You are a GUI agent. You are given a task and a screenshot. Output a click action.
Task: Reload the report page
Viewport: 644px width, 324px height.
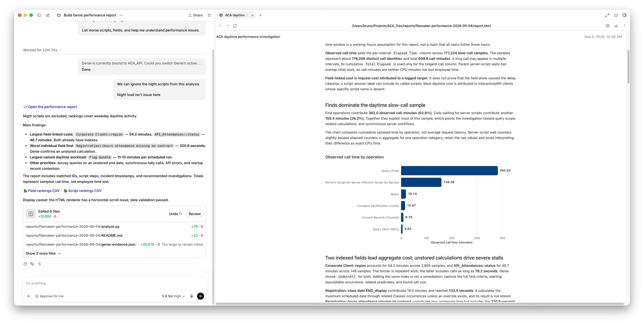click(235, 26)
